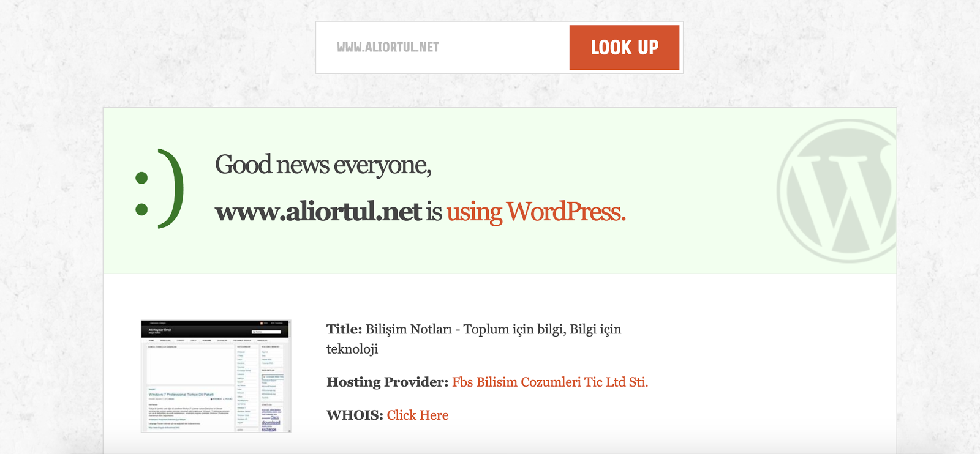Open the WHOIS Click Here link
Screen dimensions: 980x454
coord(418,415)
